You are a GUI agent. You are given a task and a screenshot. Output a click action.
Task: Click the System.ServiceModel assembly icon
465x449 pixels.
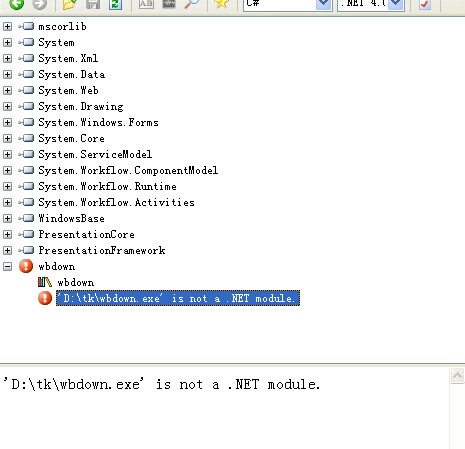click(x=27, y=154)
